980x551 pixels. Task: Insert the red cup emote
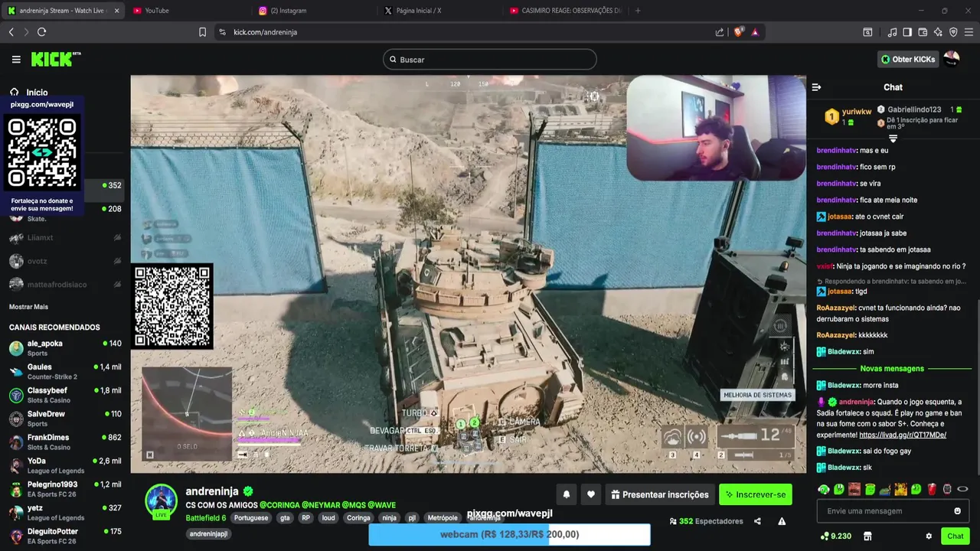(932, 489)
